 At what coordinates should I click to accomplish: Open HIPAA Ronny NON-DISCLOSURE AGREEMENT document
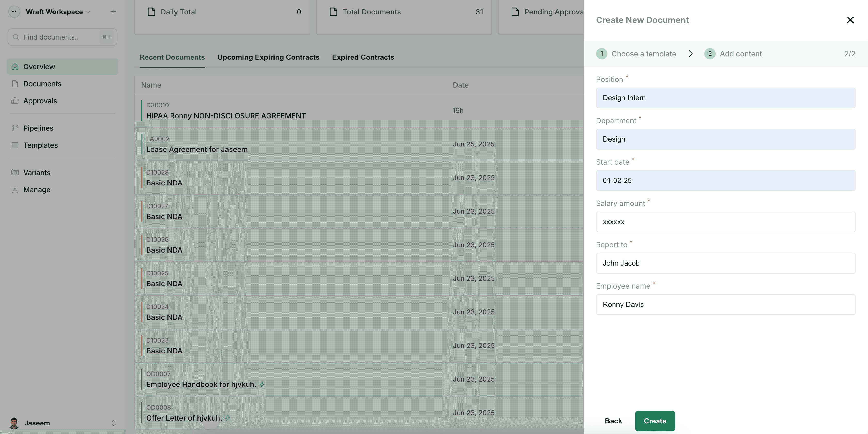226,116
